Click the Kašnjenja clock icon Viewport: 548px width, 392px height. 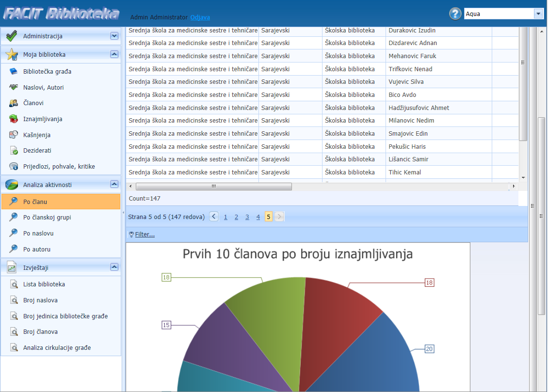(14, 135)
